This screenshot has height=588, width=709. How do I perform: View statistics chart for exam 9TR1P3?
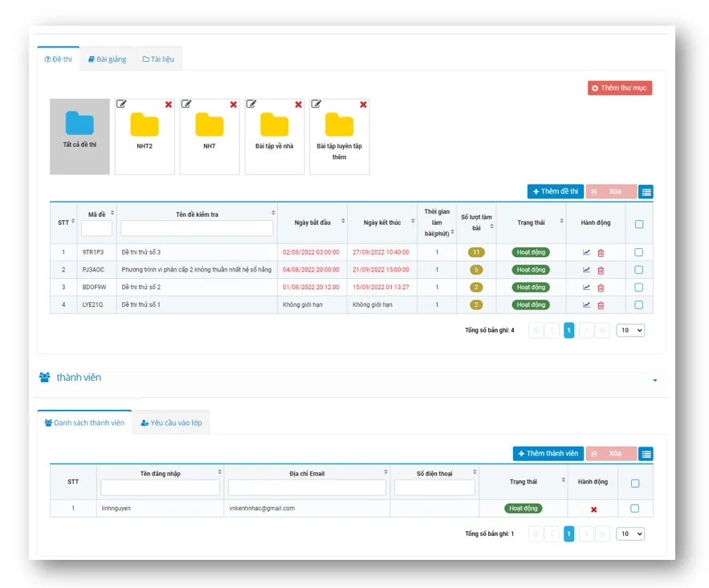click(x=586, y=252)
